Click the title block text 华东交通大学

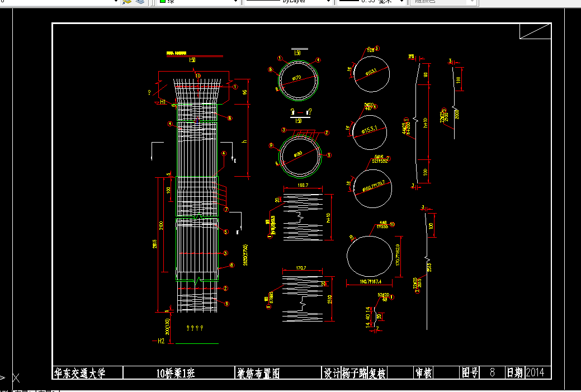tap(79, 373)
